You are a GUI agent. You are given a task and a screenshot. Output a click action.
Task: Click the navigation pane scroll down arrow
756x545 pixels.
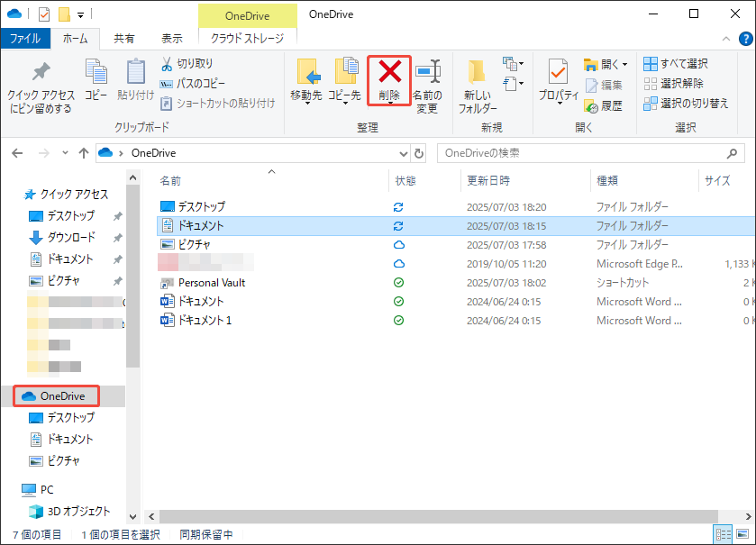click(x=133, y=516)
